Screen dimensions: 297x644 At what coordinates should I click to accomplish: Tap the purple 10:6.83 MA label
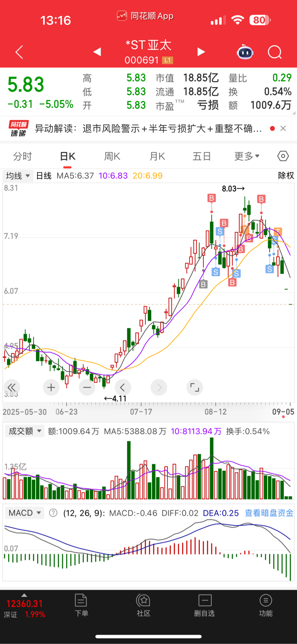[x=113, y=176]
